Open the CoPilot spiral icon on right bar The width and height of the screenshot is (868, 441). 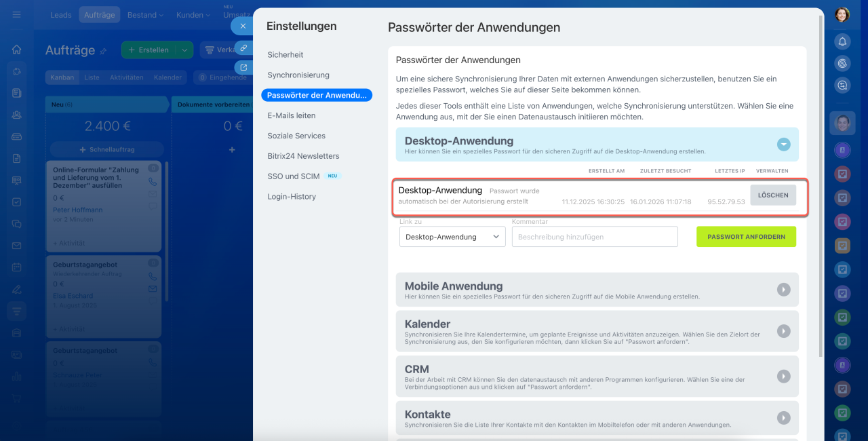[842, 63]
